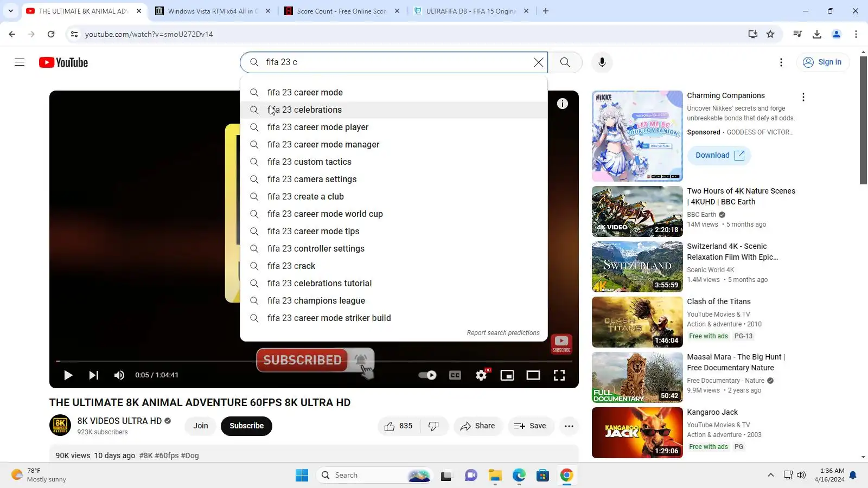Open the Kangaroo Jack title link
868x488 pixels.
click(712, 413)
